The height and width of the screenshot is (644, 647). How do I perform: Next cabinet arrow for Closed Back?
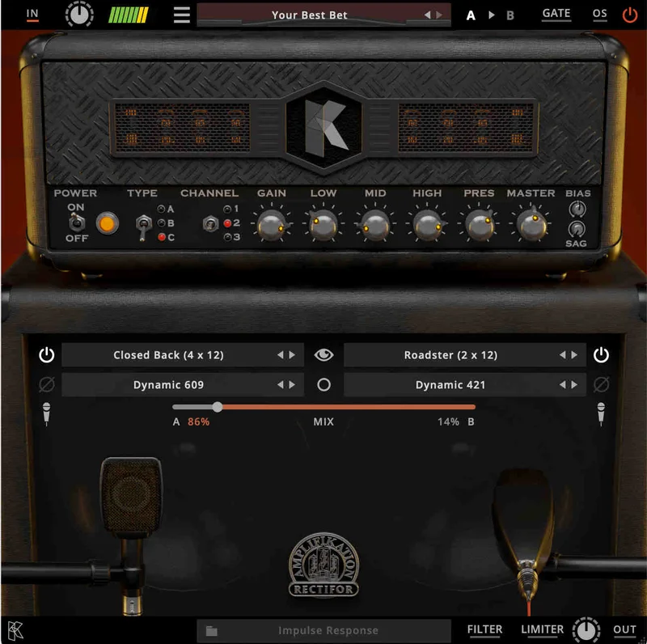292,354
